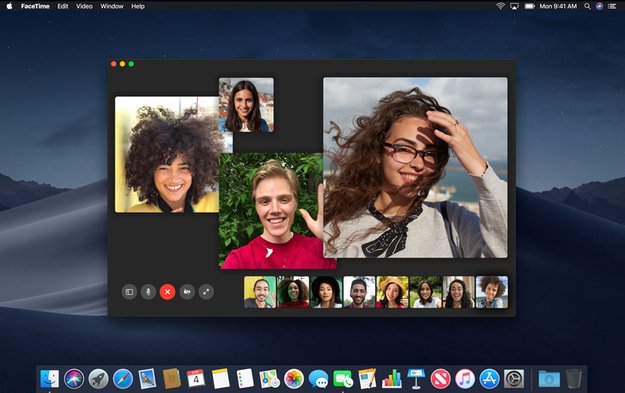Open Notification Center
The height and width of the screenshot is (393, 625).
click(612, 6)
